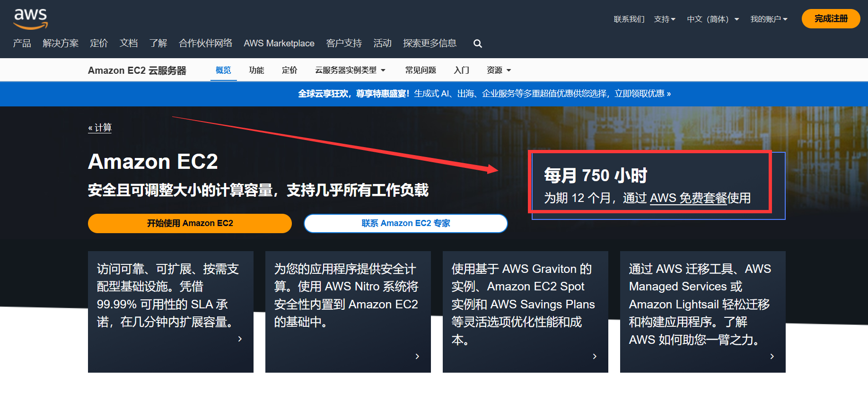This screenshot has width=868, height=393.
Task: Click 联系 Amazon EC2 专家 button
Action: (406, 223)
